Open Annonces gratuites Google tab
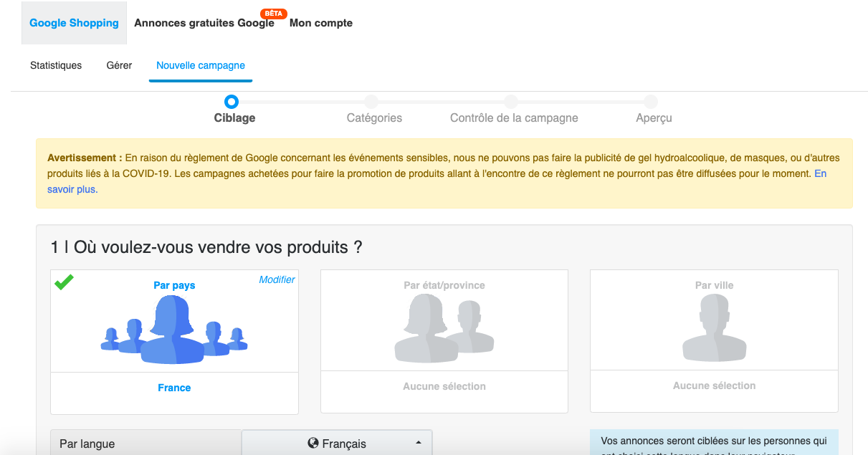 (204, 23)
